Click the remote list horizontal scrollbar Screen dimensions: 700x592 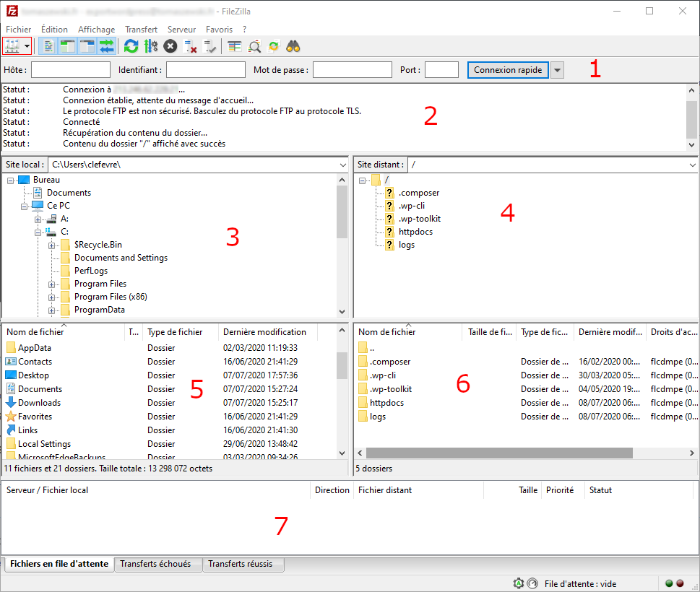(499, 453)
